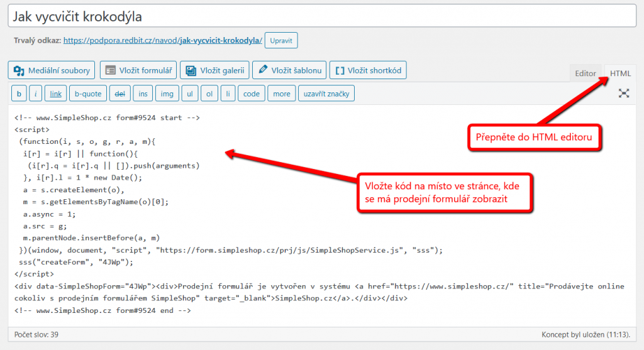Image resolution: width=644 pixels, height=350 pixels.
Task: Click the Upravit permalink button
Action: pos(281,41)
